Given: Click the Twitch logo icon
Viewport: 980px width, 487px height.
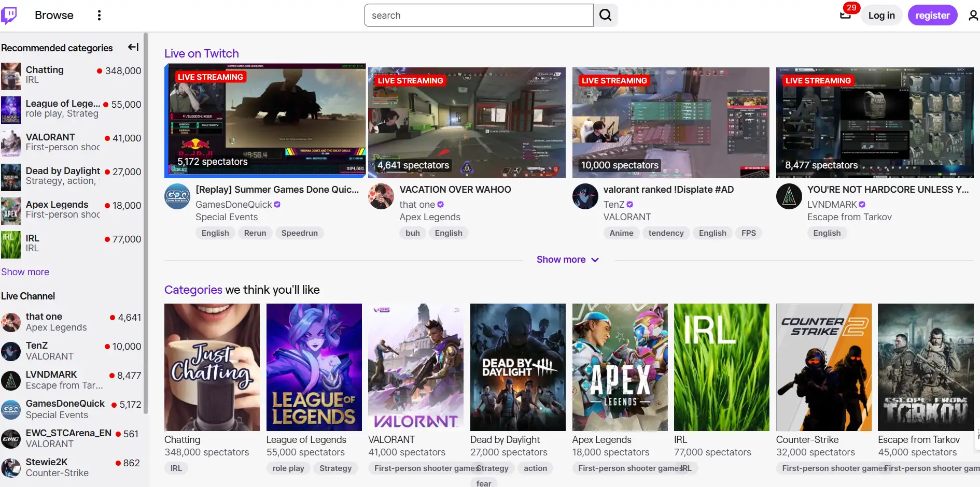Looking at the screenshot, I should (9, 16).
